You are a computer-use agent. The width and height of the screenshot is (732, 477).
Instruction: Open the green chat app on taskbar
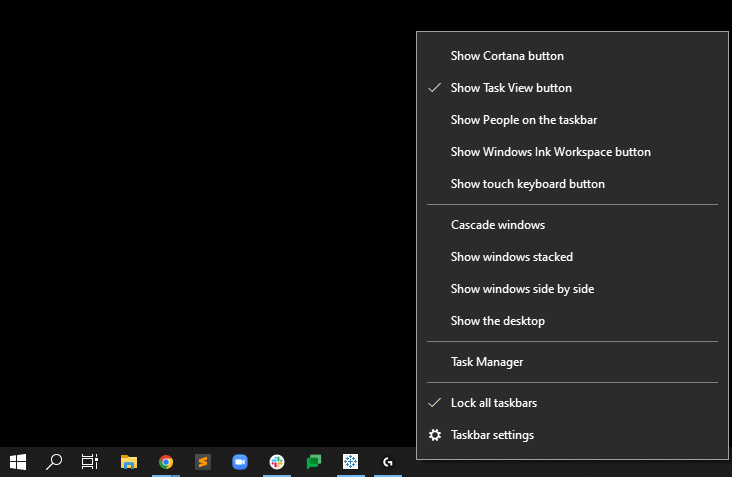click(314, 462)
